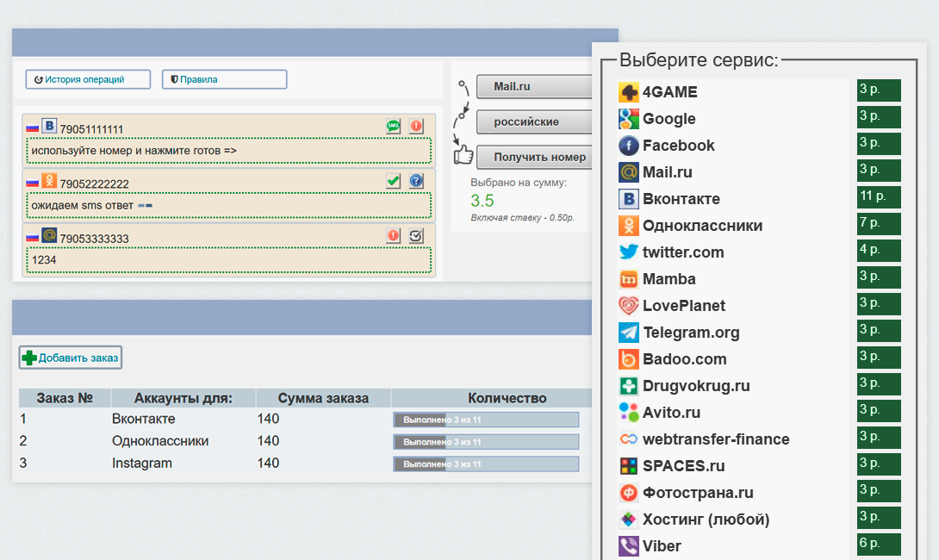Click the Telegram.org paper plane icon
This screenshot has width=939, height=560.
coord(628,333)
